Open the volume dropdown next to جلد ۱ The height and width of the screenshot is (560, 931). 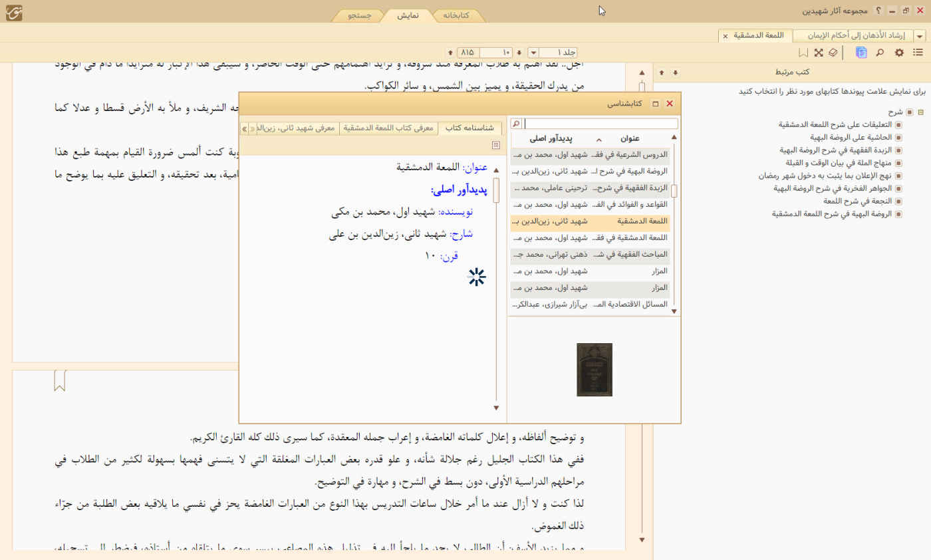pos(533,53)
